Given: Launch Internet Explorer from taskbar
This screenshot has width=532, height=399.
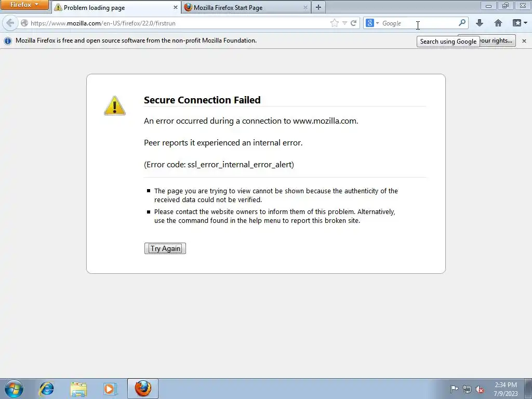Looking at the screenshot, I should pos(46,389).
